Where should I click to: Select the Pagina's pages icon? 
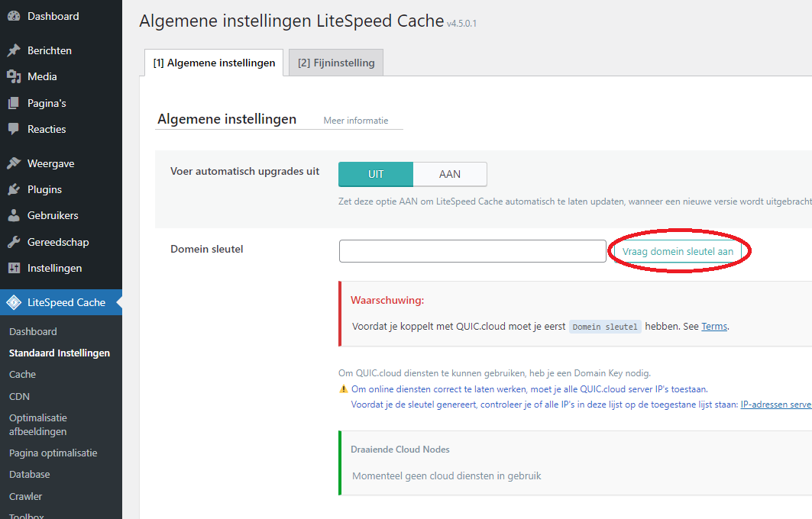pos(14,103)
